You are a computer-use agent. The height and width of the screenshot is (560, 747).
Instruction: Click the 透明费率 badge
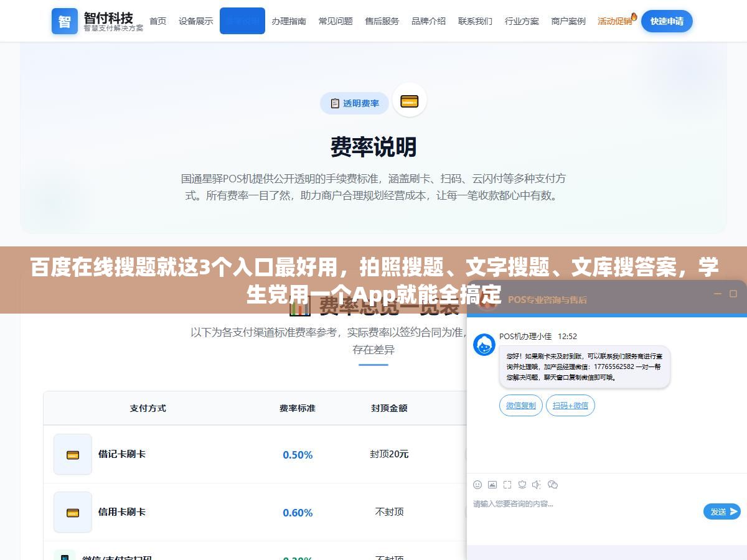coord(354,103)
